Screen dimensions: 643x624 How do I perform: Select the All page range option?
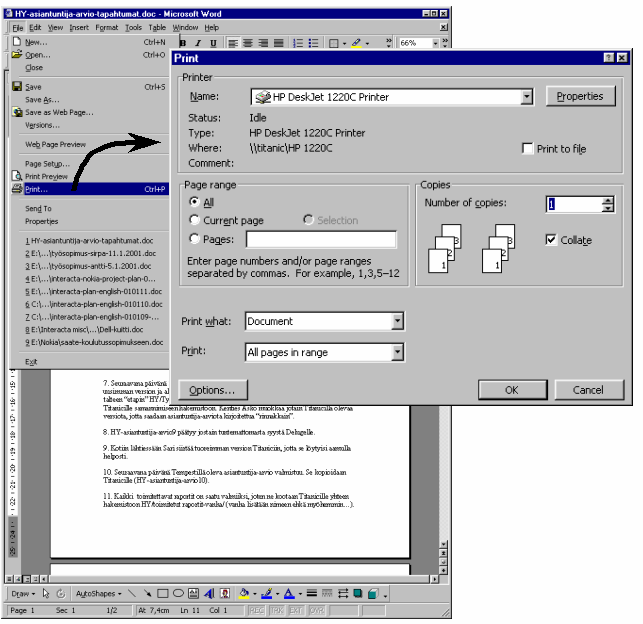[x=194, y=202]
